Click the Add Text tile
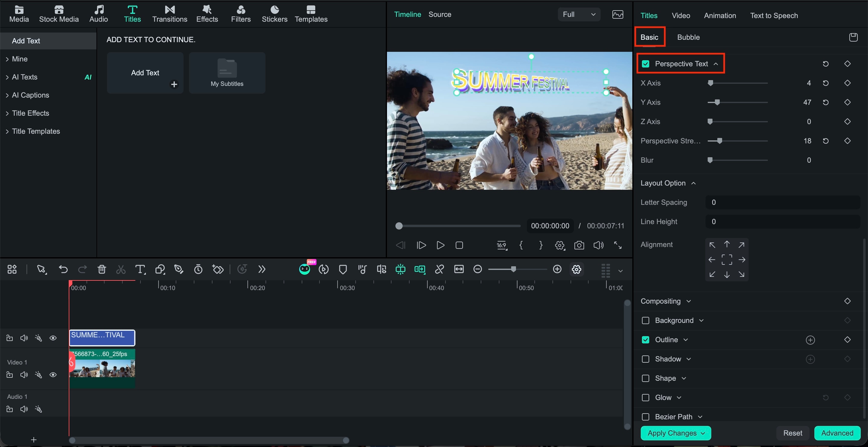868x447 pixels. coord(145,73)
